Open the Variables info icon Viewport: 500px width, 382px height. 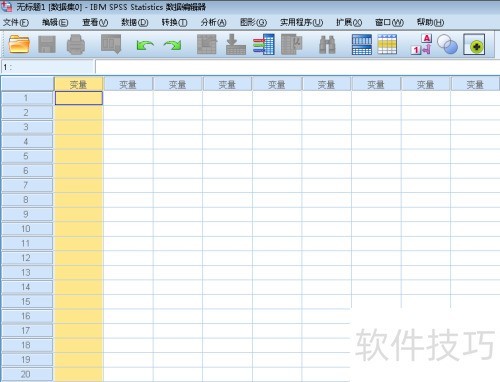pos(264,44)
